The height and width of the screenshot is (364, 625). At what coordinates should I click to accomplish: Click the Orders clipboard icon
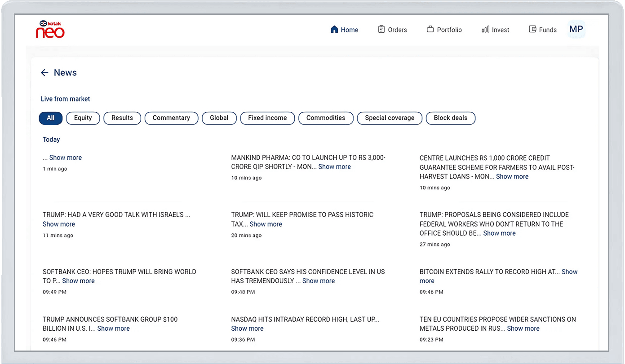click(x=381, y=30)
